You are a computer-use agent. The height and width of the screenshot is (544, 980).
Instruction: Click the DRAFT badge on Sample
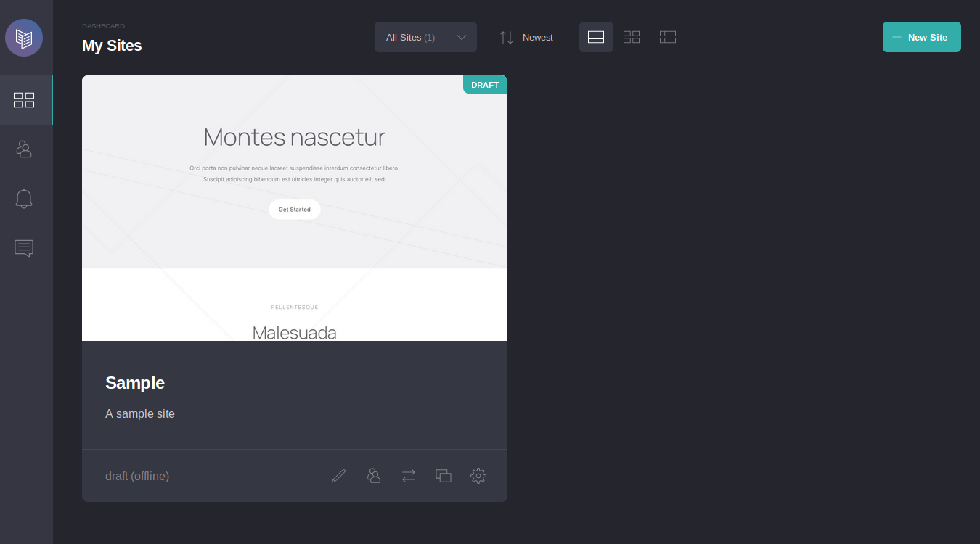tap(485, 85)
